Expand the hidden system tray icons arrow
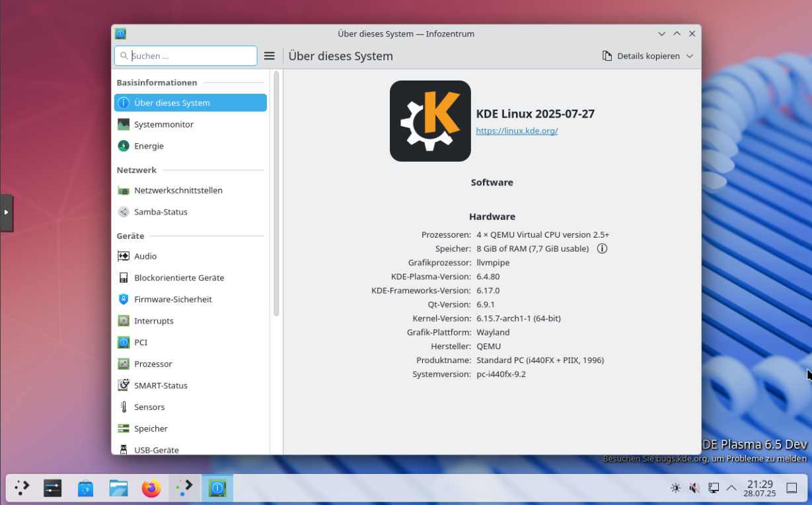This screenshot has width=812, height=505. 731,488
